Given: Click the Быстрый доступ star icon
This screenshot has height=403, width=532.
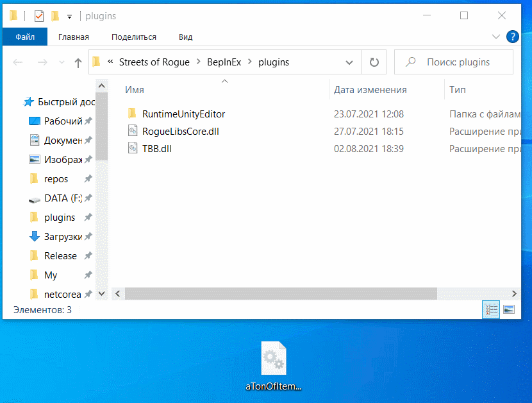Looking at the screenshot, I should 28,101.
